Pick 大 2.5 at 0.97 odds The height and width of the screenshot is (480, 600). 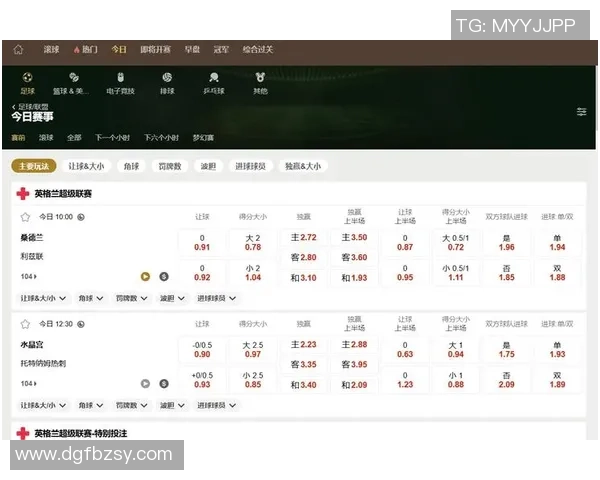point(253,349)
